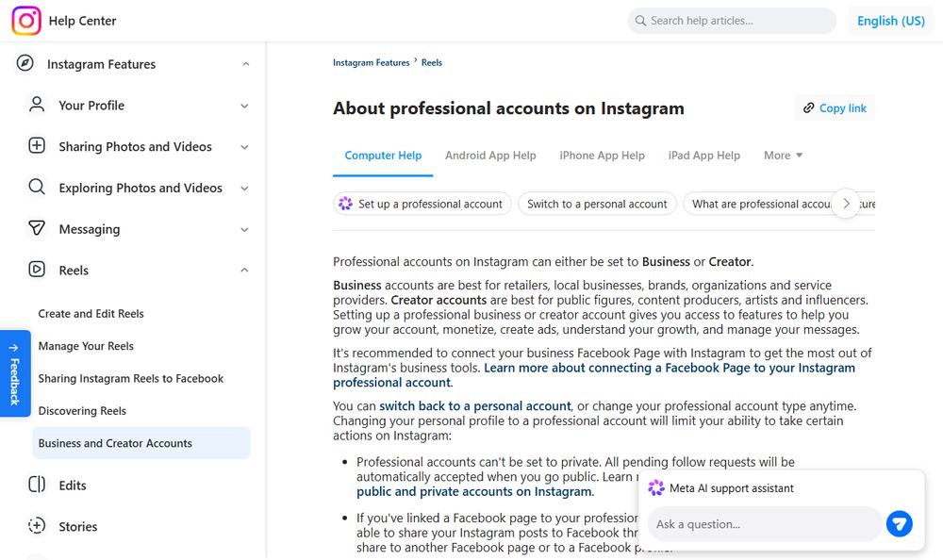Switch to iPad App Help tab

[704, 156]
